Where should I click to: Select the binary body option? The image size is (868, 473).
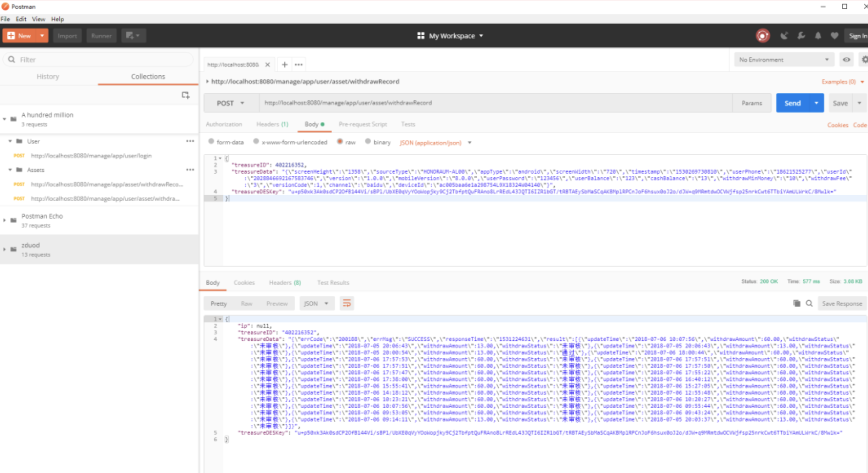(368, 142)
